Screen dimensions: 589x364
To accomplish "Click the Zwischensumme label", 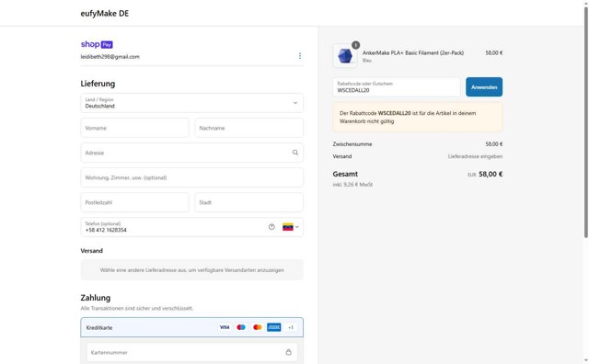I will (x=352, y=144).
